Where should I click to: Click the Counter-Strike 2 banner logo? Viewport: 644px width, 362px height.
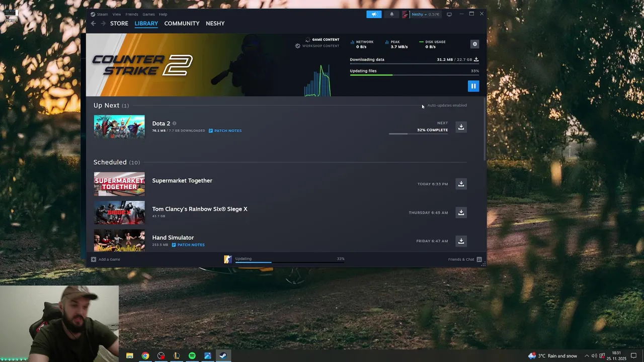(x=142, y=65)
